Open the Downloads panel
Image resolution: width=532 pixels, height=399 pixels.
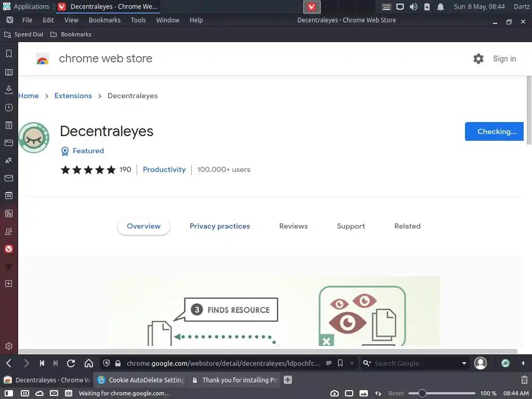9,89
